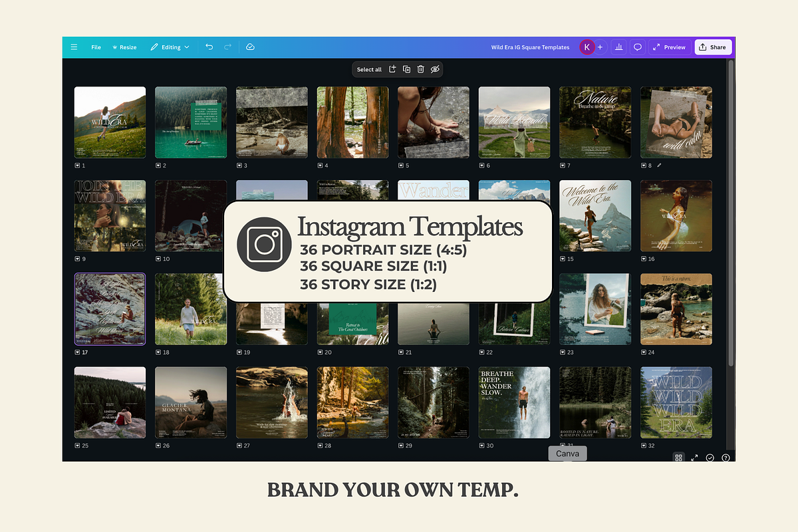The image size is (798, 532).
Task: Rename the Wild Era IG Square Templates title
Action: 530,47
